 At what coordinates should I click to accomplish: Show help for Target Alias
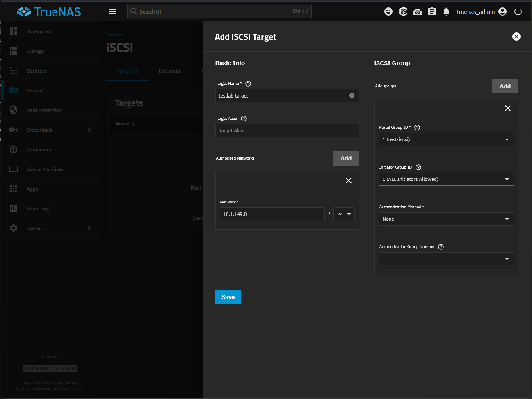click(x=244, y=119)
